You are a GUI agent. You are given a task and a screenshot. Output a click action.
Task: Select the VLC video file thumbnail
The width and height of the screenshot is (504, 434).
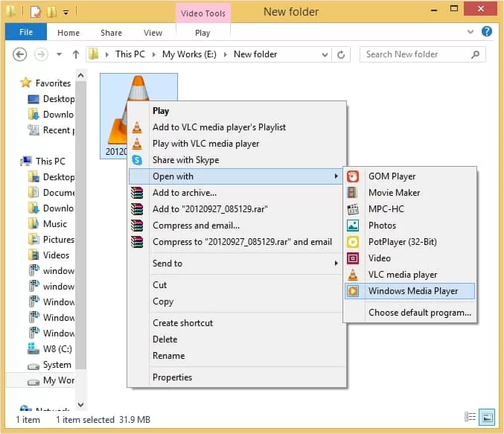coord(138,116)
